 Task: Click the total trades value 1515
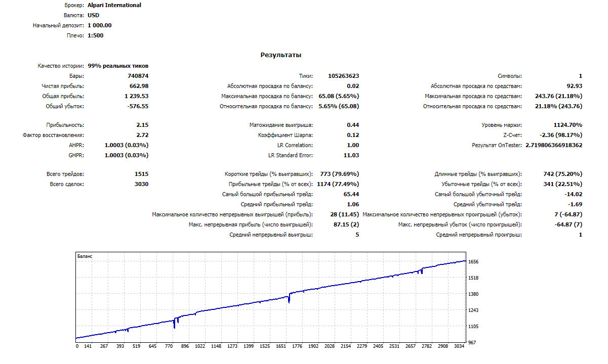tap(142, 174)
